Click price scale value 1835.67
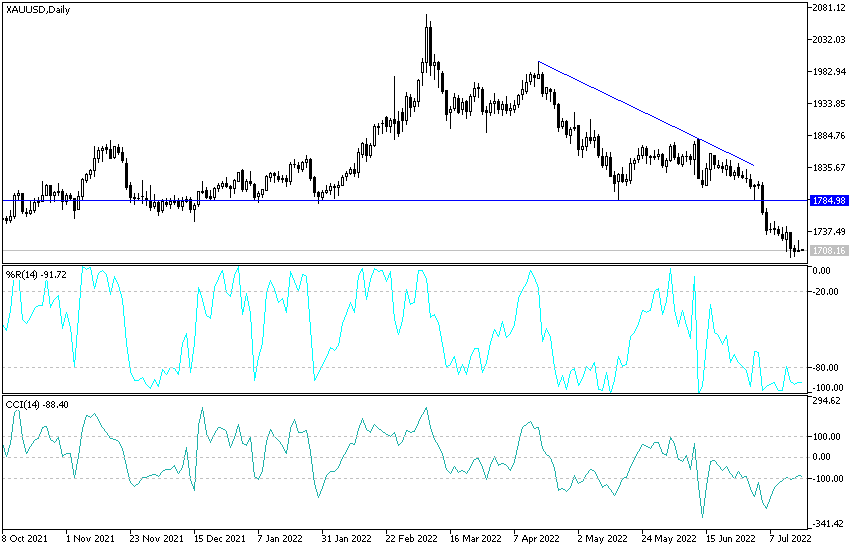The width and height of the screenshot is (860, 550). [829, 168]
